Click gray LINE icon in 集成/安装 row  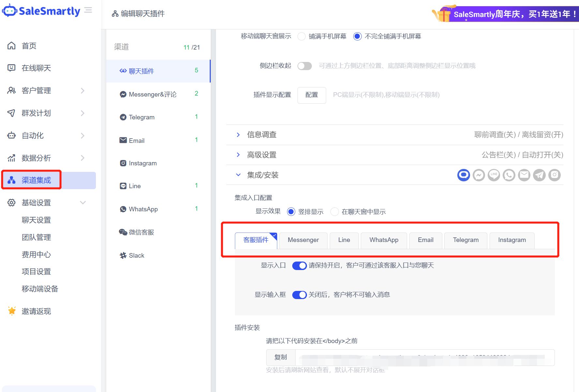tap(494, 175)
